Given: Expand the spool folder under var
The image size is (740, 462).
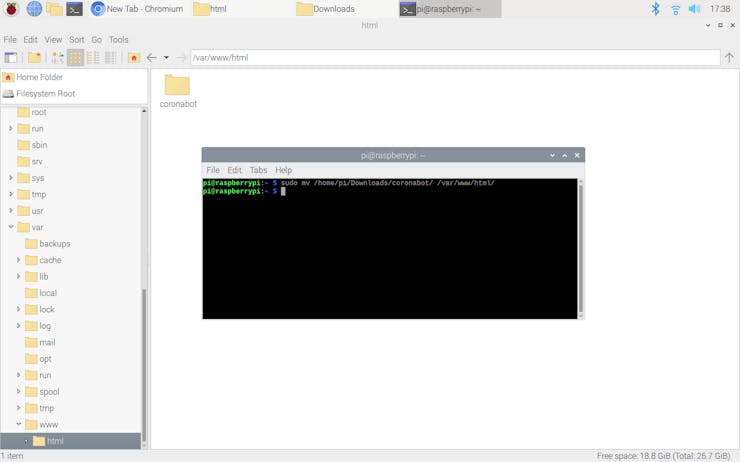Looking at the screenshot, I should point(18,391).
